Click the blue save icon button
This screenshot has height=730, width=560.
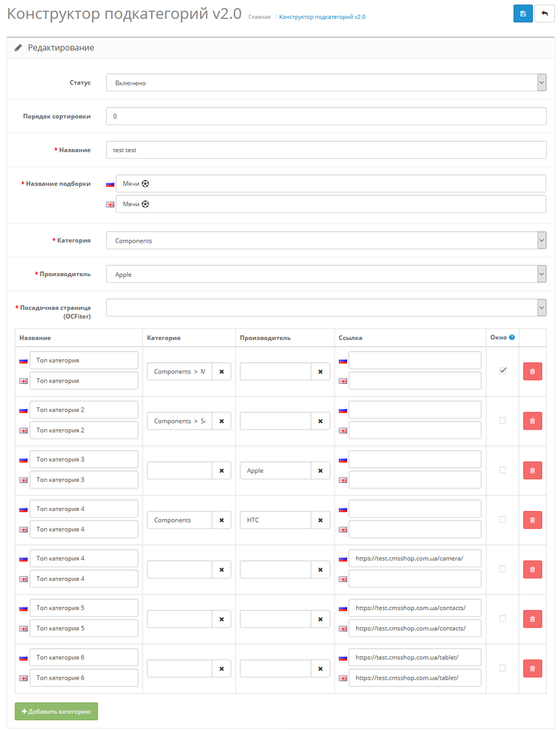(523, 14)
